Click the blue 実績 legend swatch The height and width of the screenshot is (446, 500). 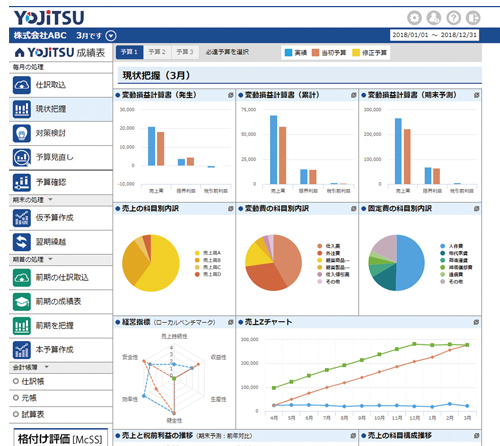pyautogui.click(x=289, y=53)
